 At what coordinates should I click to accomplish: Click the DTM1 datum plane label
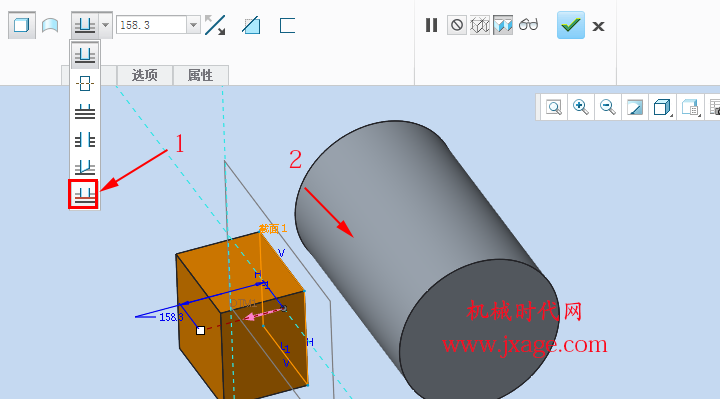pyautogui.click(x=243, y=303)
